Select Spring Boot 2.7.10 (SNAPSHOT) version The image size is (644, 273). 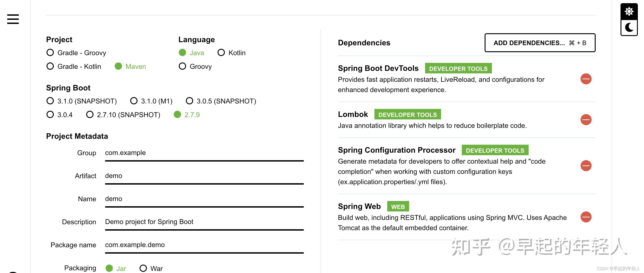(123, 115)
